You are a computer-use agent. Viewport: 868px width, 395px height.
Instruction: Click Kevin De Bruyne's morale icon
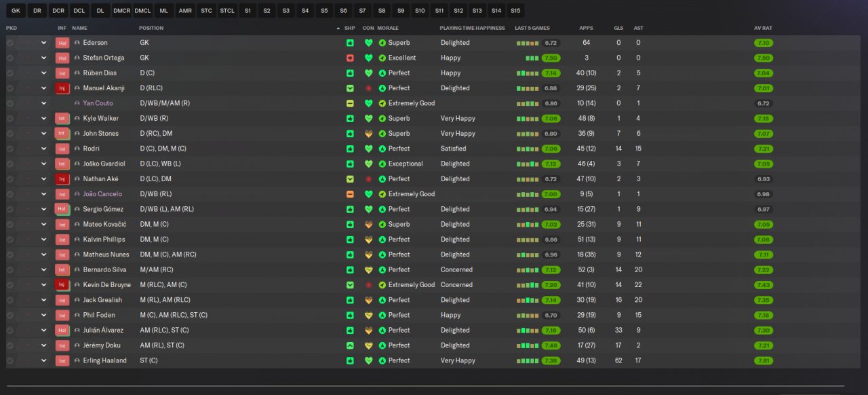point(383,285)
